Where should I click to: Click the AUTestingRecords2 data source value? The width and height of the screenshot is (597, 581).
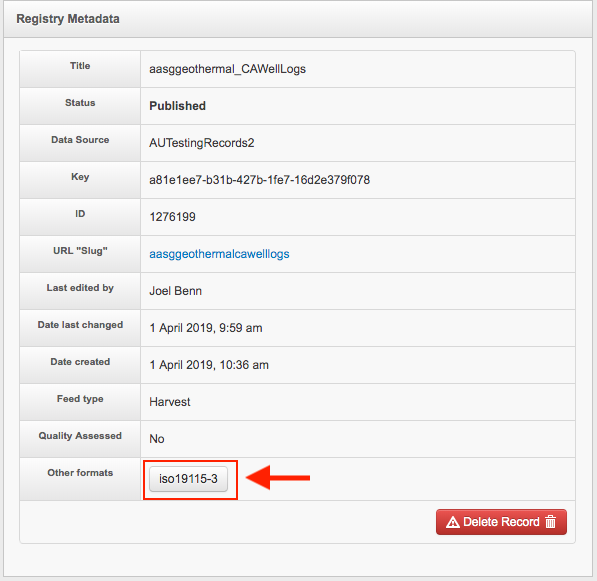(x=201, y=143)
